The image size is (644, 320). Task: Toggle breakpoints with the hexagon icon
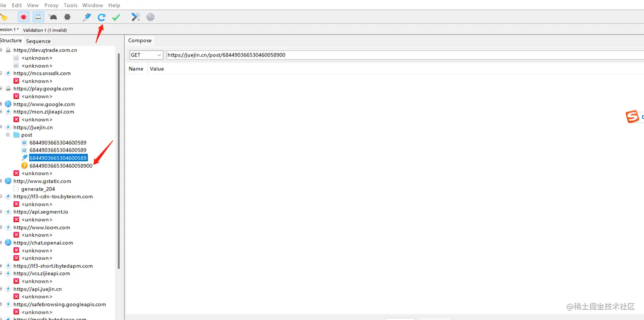pos(67,17)
